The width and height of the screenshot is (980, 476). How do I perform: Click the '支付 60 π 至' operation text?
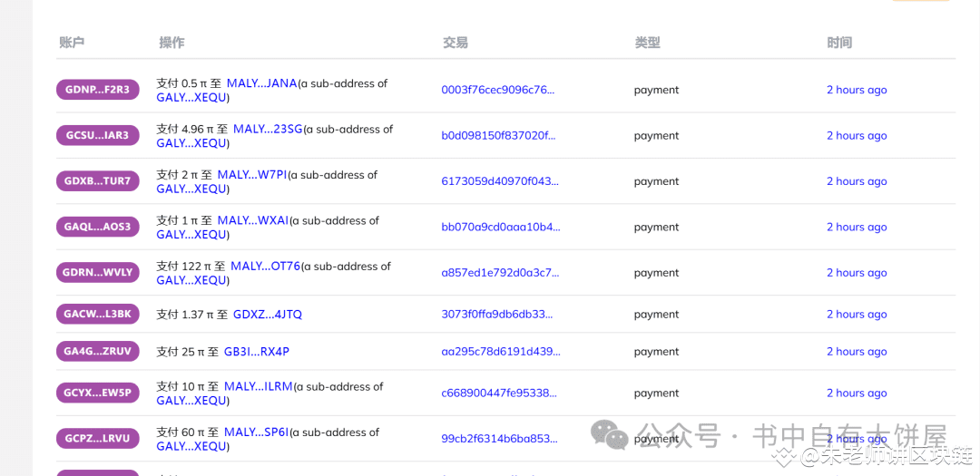pos(188,432)
